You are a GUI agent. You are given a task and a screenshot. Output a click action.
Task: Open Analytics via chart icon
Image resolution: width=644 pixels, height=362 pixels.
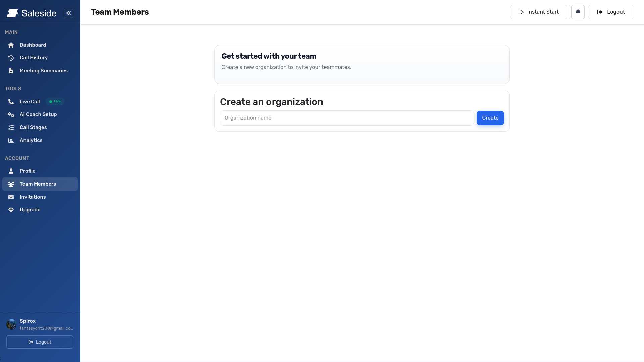11,140
